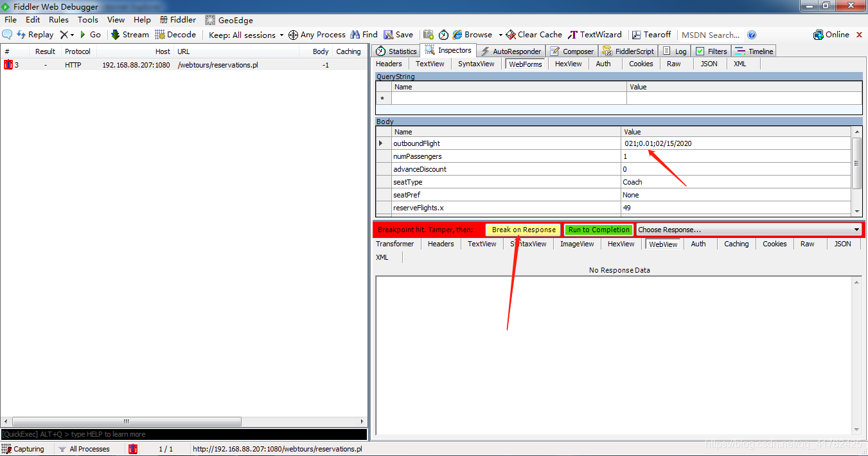Open the Remove sessions X dropdown
This screenshot has height=456, width=868.
(x=67, y=35)
